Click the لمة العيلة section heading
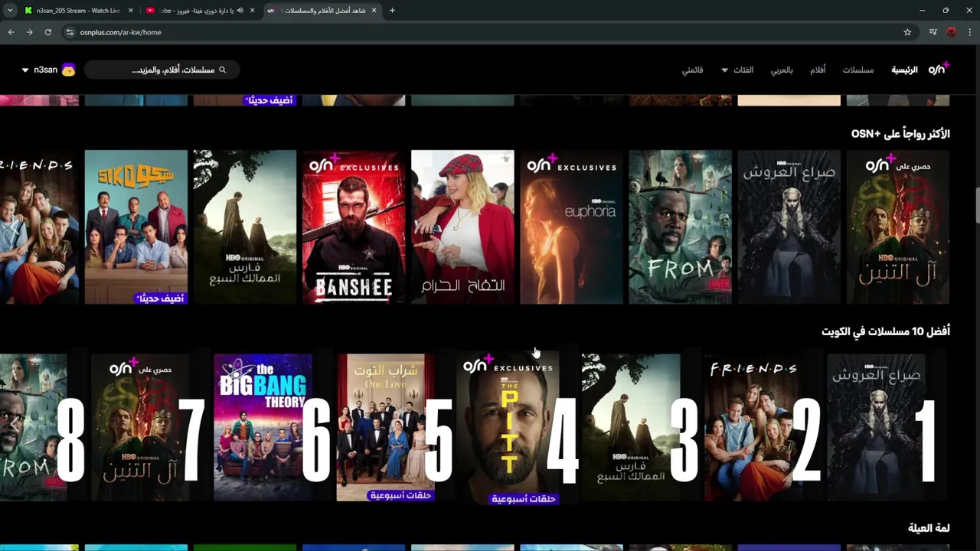The height and width of the screenshot is (551, 980). tap(929, 528)
